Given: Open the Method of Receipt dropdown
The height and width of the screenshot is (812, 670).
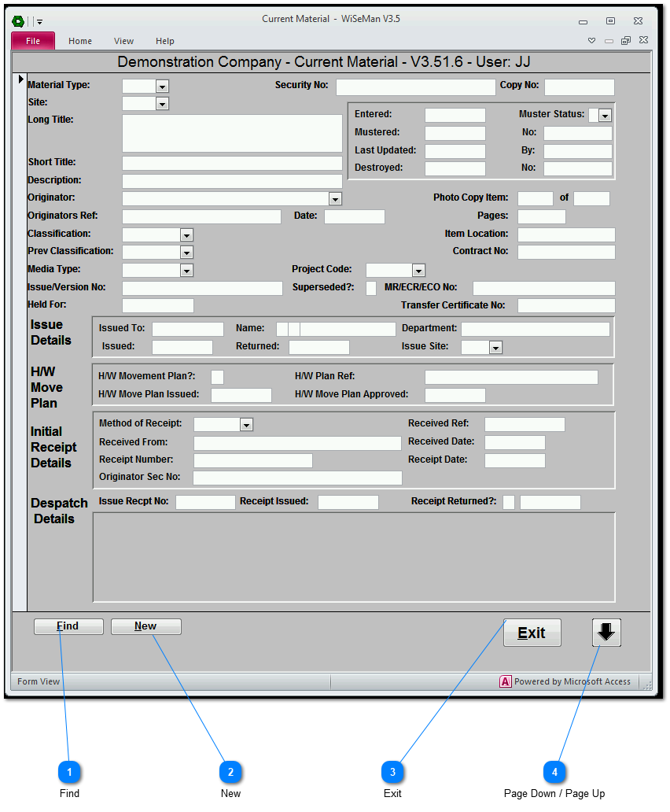Looking at the screenshot, I should (x=246, y=425).
